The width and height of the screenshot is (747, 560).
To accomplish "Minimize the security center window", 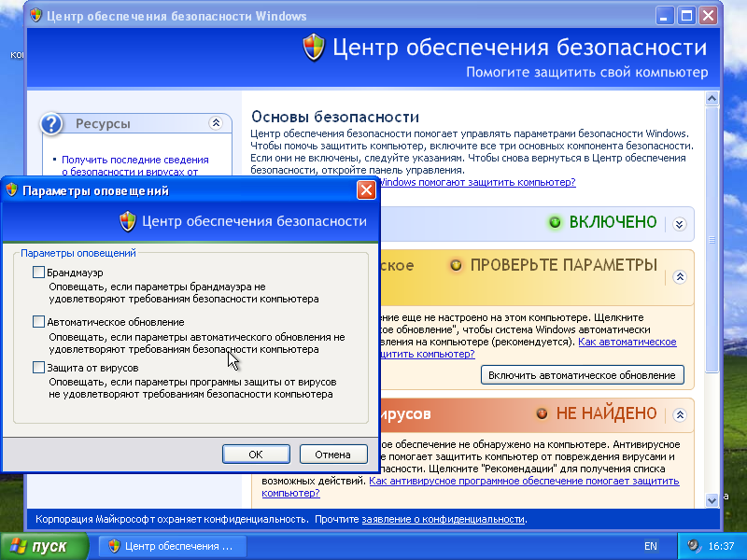I will (x=664, y=16).
